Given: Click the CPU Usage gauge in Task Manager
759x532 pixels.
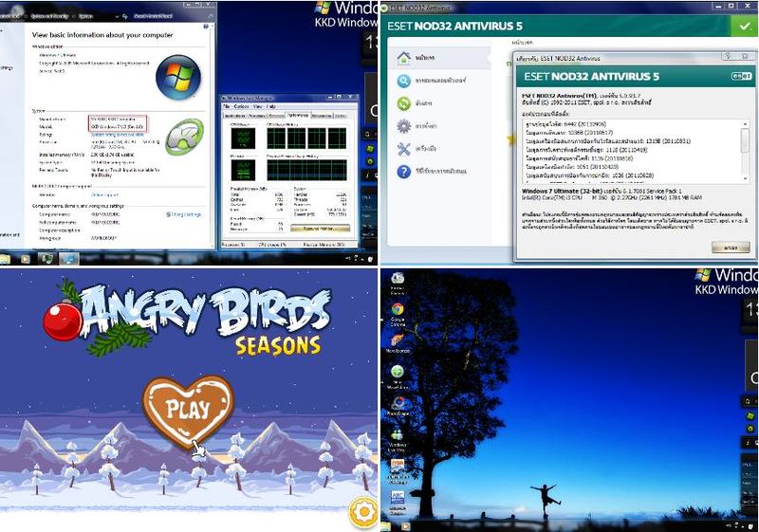Looking at the screenshot, I should pyautogui.click(x=243, y=138).
